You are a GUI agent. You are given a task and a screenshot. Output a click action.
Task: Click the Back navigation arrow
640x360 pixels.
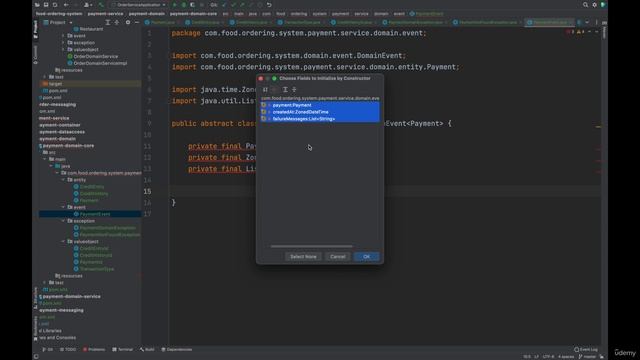click(66, 5)
